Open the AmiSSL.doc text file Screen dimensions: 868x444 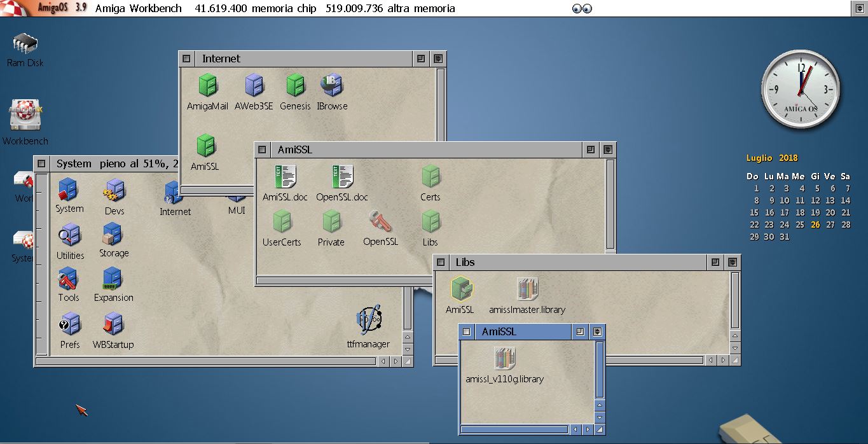pos(285,177)
